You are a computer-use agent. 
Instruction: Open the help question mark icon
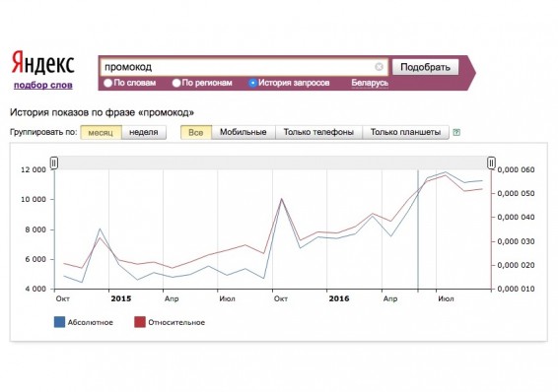456,133
